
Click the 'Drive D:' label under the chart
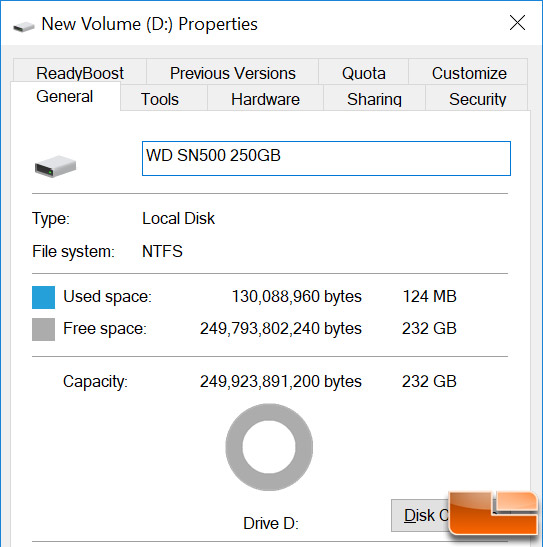[271, 523]
